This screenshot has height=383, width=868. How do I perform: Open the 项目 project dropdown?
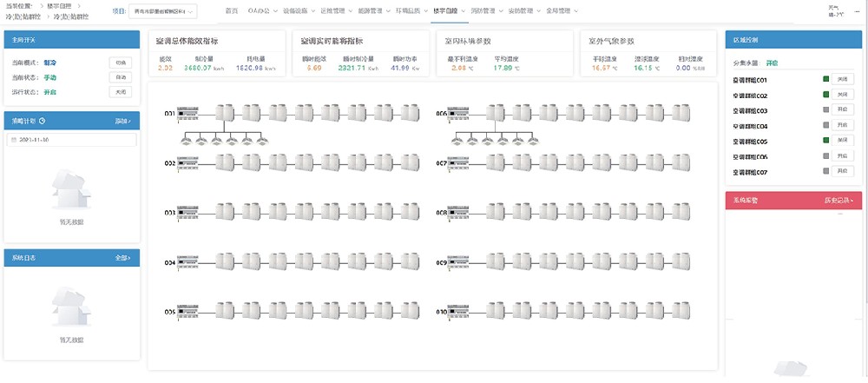pyautogui.click(x=162, y=12)
